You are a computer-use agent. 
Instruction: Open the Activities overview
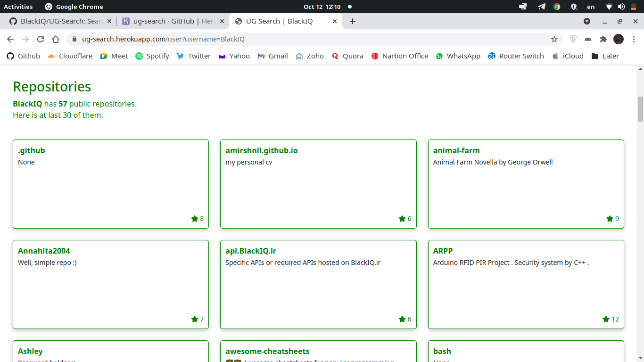18,7
